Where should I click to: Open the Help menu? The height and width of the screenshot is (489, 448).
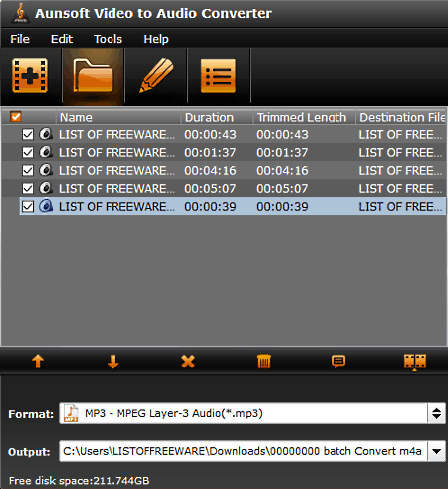click(156, 39)
